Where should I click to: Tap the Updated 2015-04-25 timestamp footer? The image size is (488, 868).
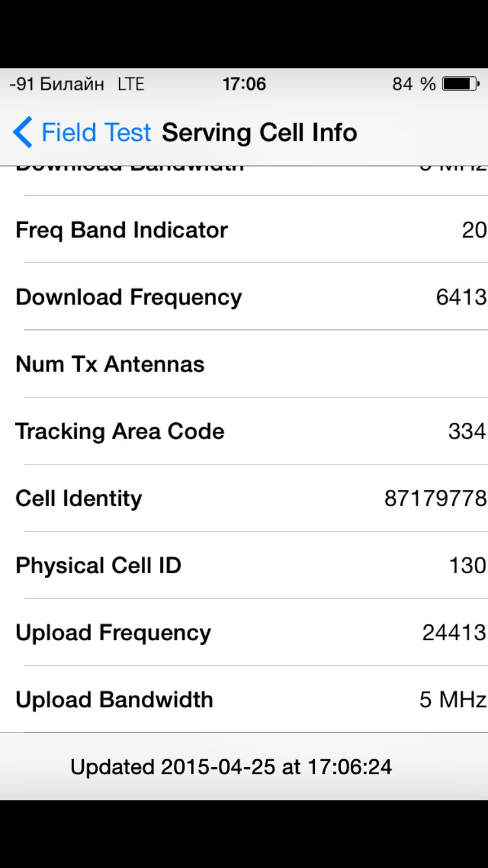(x=231, y=766)
